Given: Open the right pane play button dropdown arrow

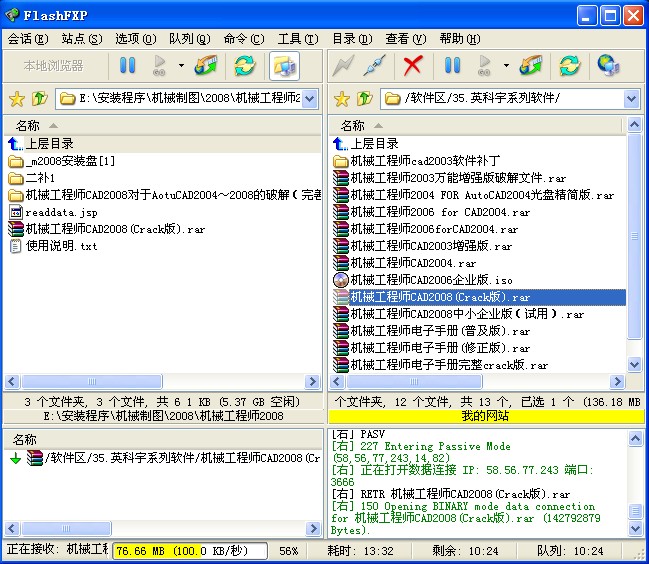Looking at the screenshot, I should click(x=506, y=65).
